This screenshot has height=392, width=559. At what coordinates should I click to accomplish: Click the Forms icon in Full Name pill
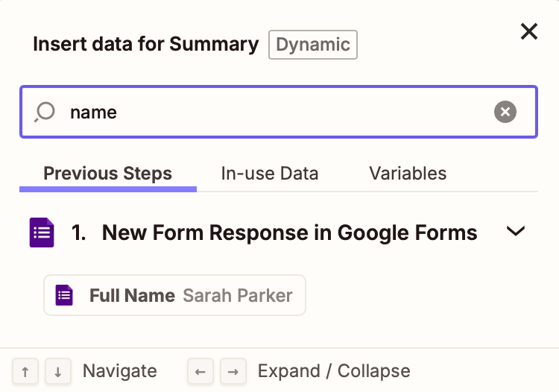tap(64, 295)
